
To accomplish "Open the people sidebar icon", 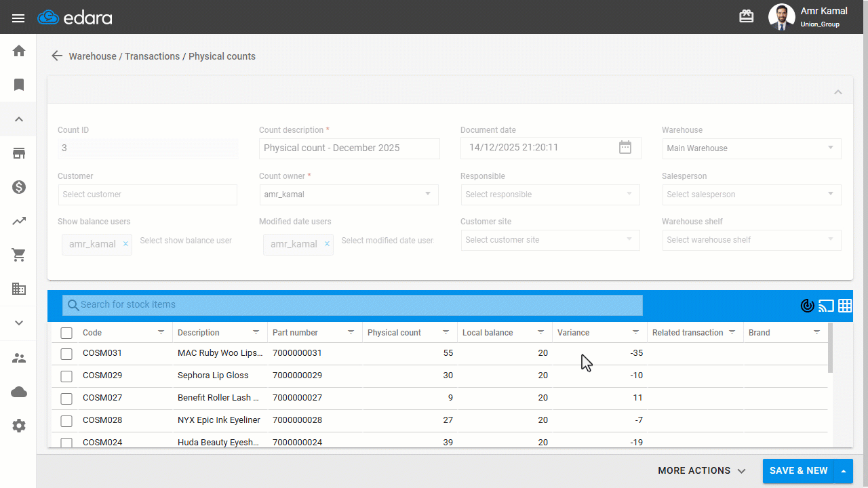I will pos(19,358).
